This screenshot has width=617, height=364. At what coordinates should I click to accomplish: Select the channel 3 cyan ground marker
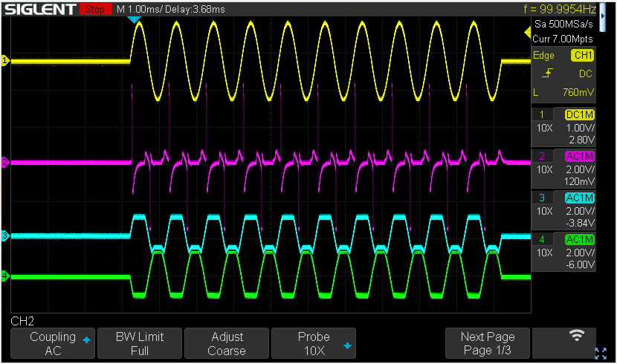click(5, 235)
